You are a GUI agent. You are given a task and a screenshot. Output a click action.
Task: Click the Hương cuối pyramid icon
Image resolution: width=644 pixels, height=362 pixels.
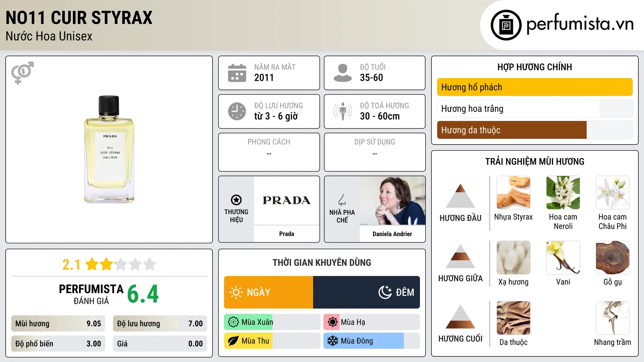click(460, 316)
